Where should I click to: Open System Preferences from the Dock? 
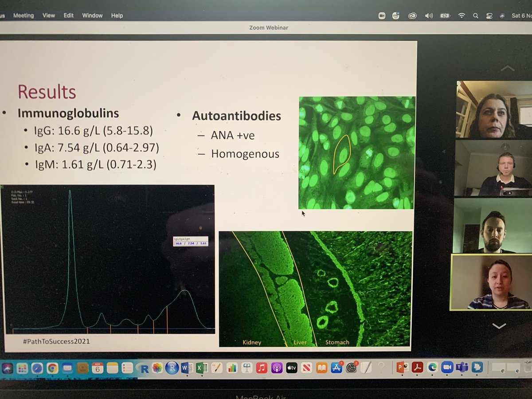tap(351, 368)
